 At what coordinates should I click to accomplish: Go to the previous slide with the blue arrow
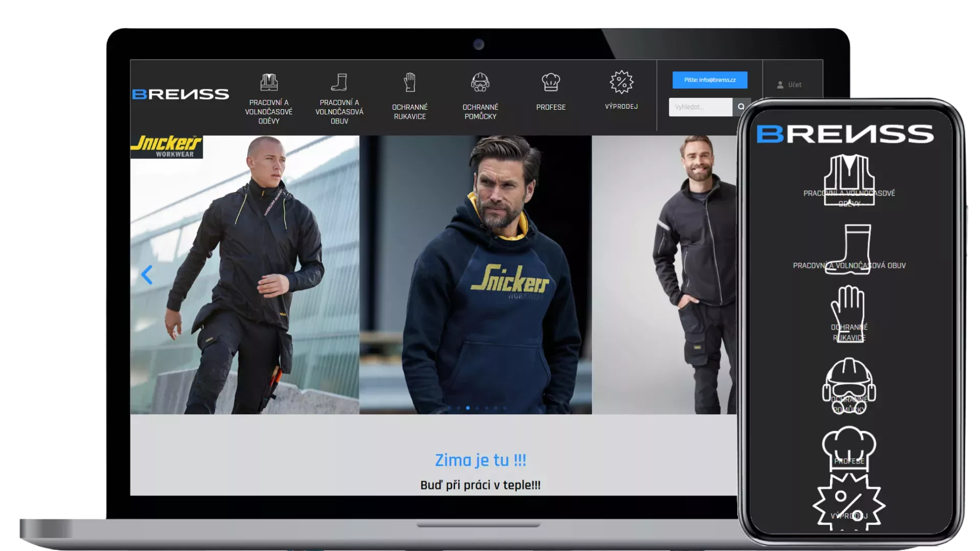click(x=147, y=275)
